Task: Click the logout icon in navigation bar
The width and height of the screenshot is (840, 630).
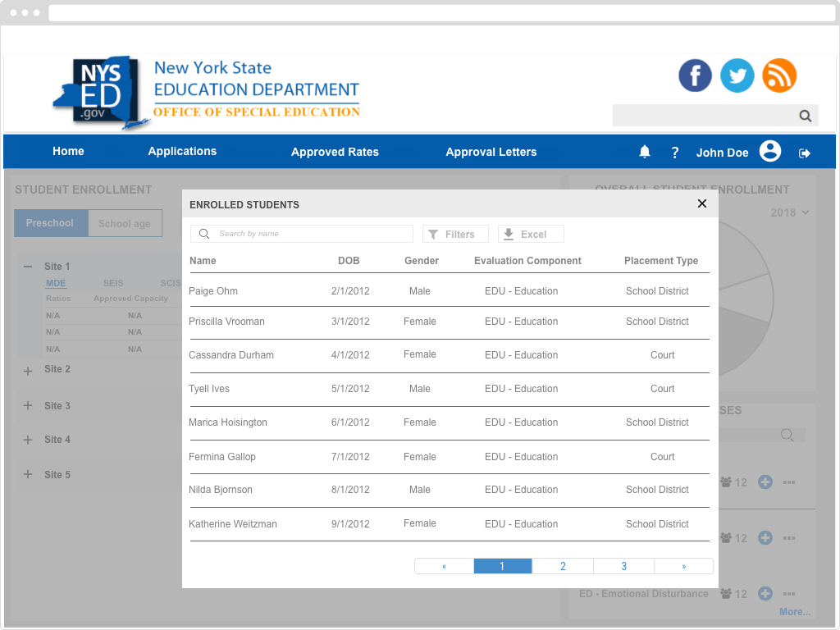Action: point(805,153)
